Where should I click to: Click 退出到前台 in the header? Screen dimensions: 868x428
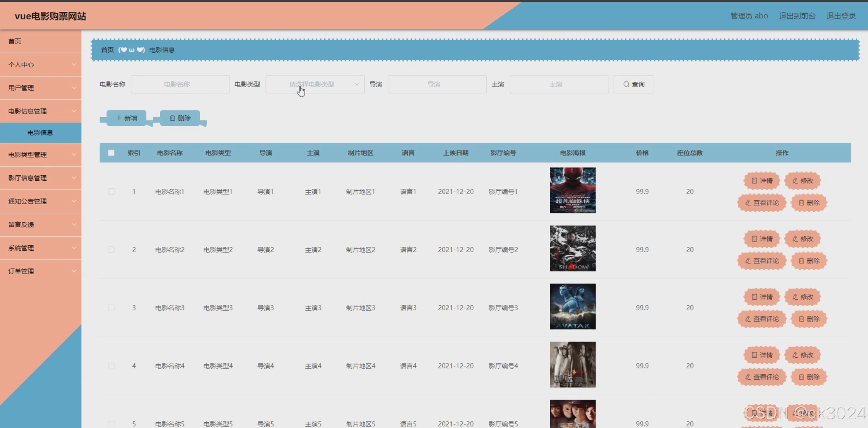(797, 16)
